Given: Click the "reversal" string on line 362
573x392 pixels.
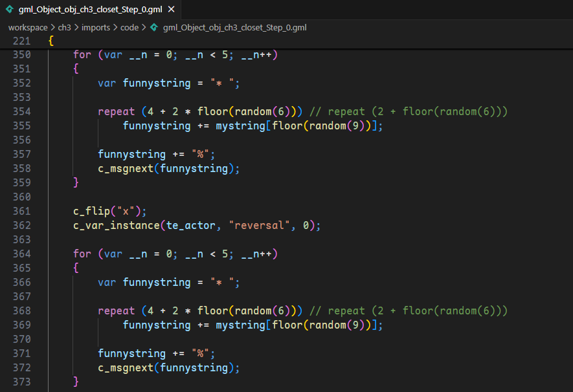Looking at the screenshot, I should 259,226.
